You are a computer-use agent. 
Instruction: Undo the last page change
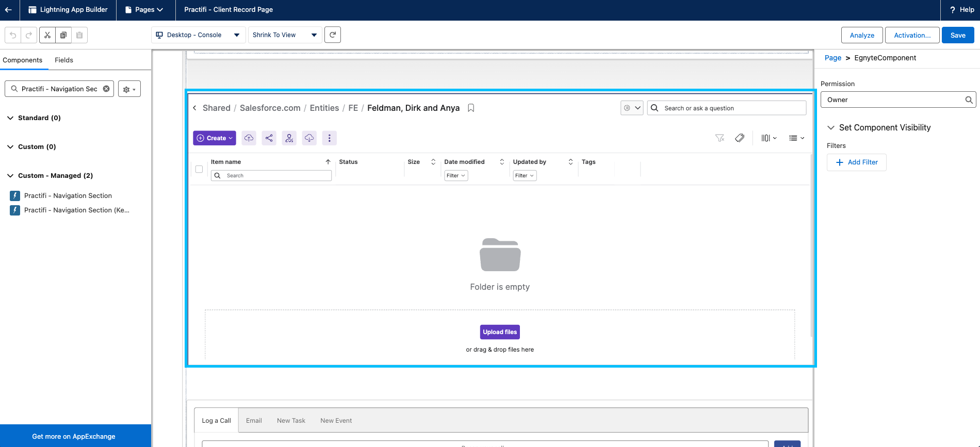click(x=13, y=35)
